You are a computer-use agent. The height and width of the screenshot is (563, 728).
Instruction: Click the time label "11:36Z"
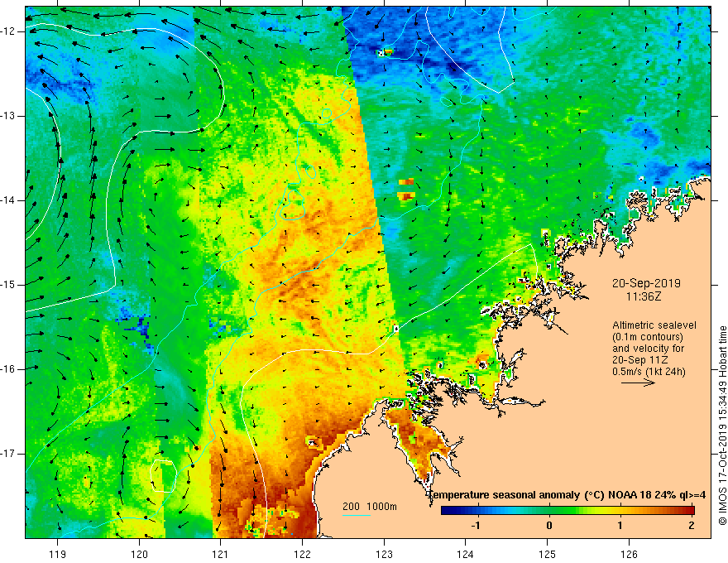(x=644, y=296)
